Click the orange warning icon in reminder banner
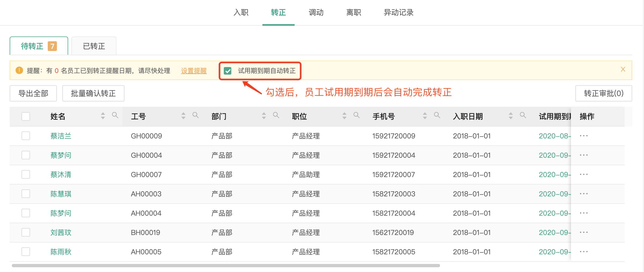The height and width of the screenshot is (272, 644). click(x=19, y=70)
